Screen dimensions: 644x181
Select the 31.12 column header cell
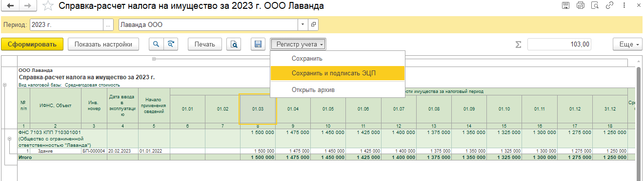(x=610, y=109)
